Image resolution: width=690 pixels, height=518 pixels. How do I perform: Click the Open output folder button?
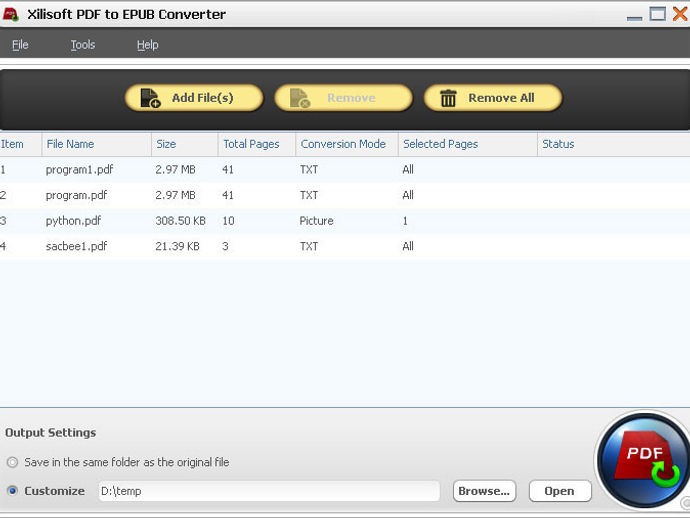point(560,491)
